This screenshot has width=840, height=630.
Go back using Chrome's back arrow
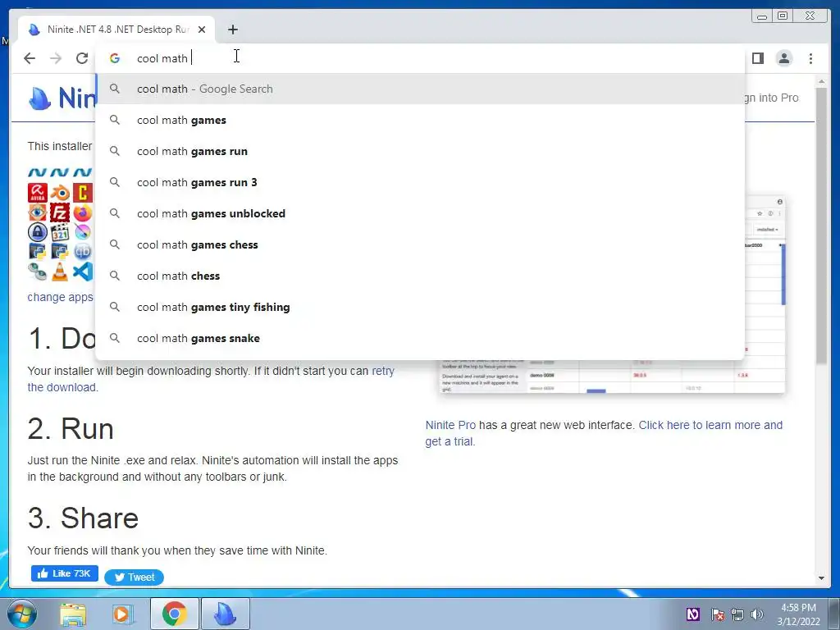click(30, 58)
